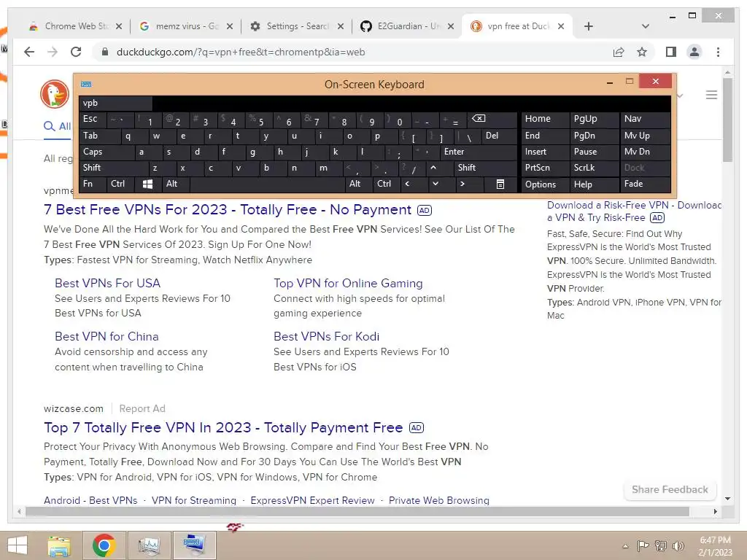Open DuckDuckGo hamburger menu
Screen dimensions: 747x560
click(x=711, y=95)
